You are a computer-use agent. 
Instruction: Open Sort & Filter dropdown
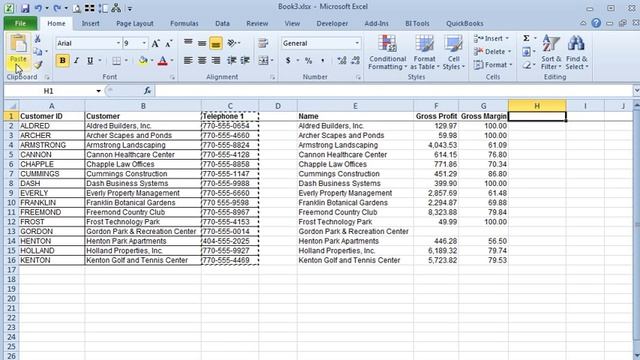click(x=551, y=53)
